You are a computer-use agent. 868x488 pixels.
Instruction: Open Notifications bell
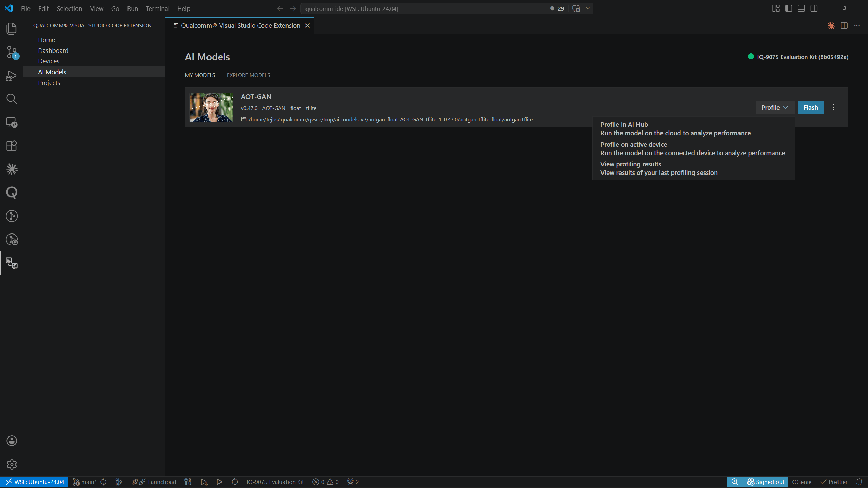point(859,482)
